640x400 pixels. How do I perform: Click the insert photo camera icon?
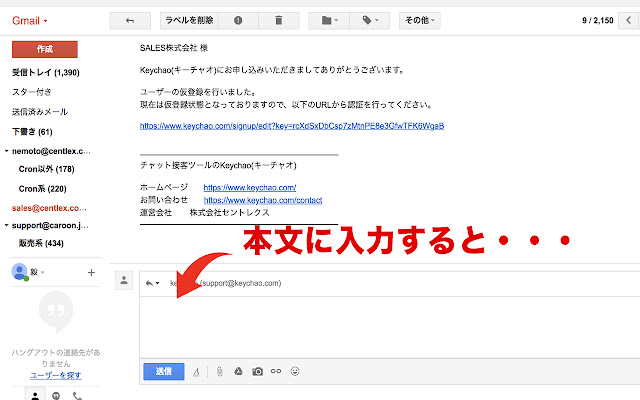point(258,372)
